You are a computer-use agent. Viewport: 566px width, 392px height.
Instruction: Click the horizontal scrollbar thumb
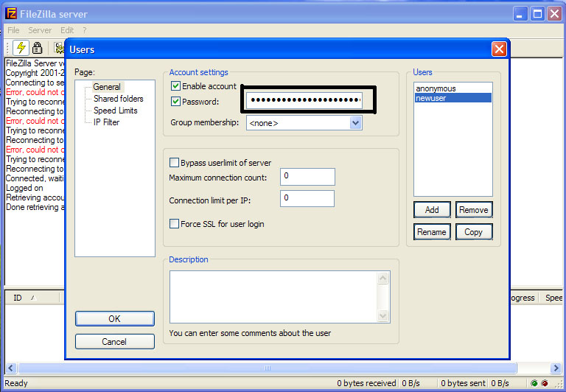[268, 368]
